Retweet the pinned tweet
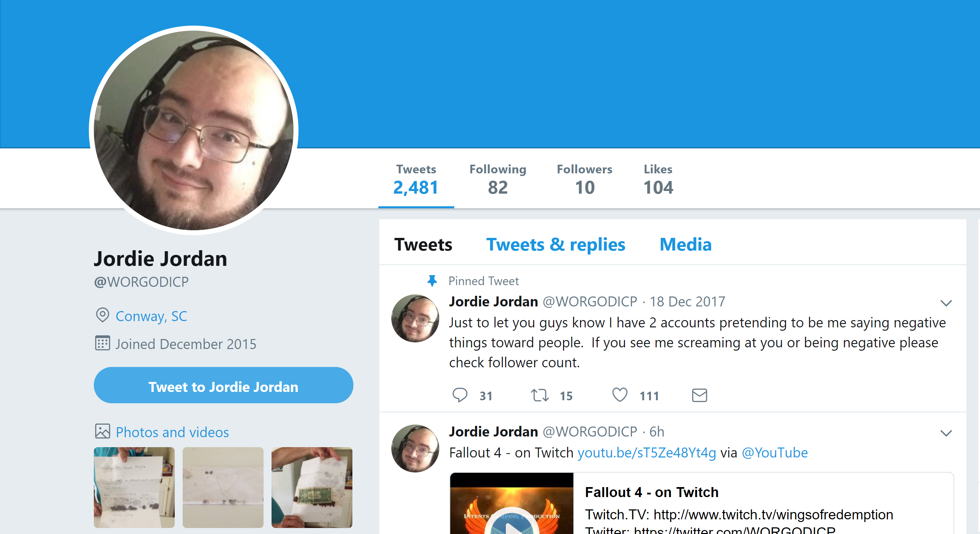The width and height of the screenshot is (980, 534). tap(540, 395)
